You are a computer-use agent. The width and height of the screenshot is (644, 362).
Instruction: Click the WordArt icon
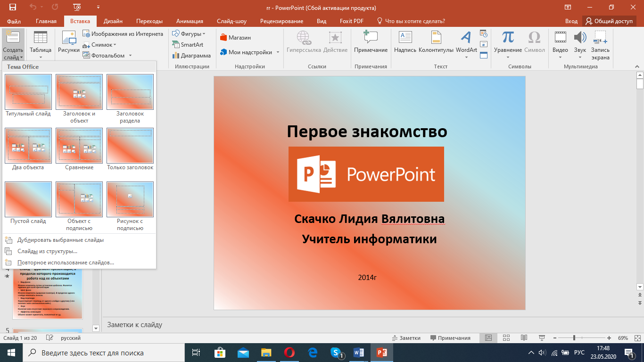[x=466, y=37]
